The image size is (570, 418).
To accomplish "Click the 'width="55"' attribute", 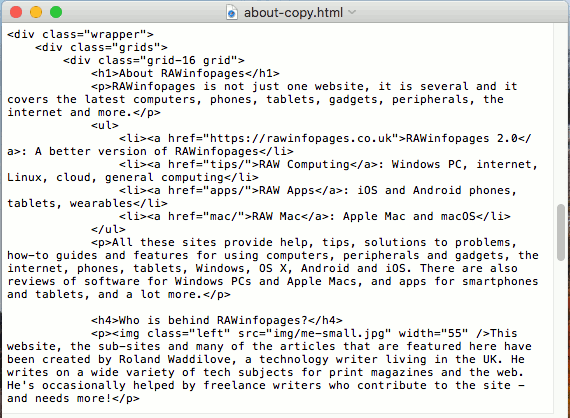I will [434, 334].
